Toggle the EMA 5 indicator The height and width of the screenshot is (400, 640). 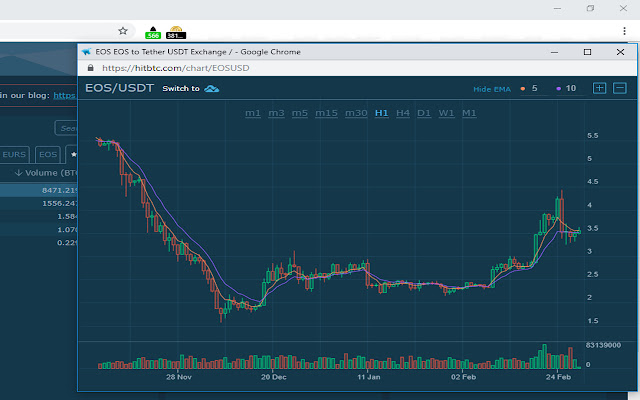pyautogui.click(x=530, y=89)
